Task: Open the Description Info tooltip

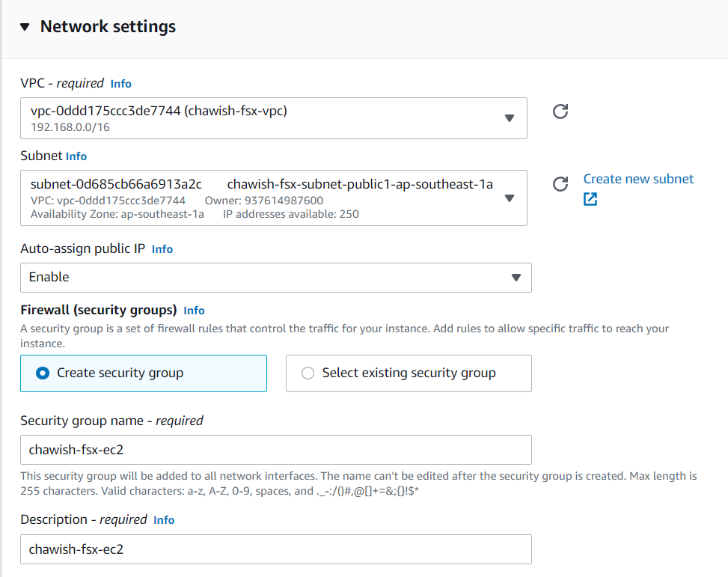Action: coord(164,520)
